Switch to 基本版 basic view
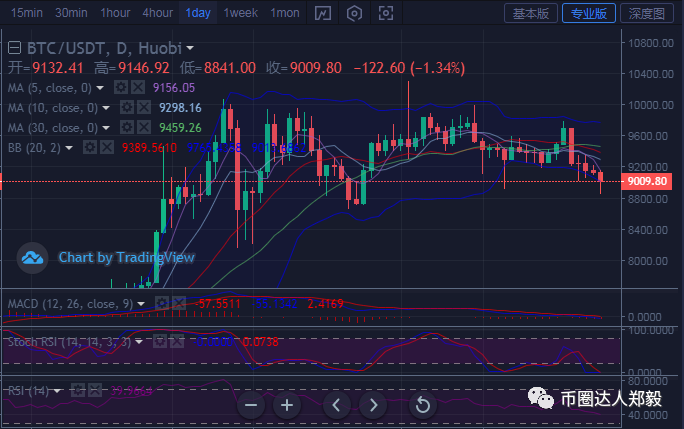Image resolution: width=684 pixels, height=429 pixels. [531, 14]
